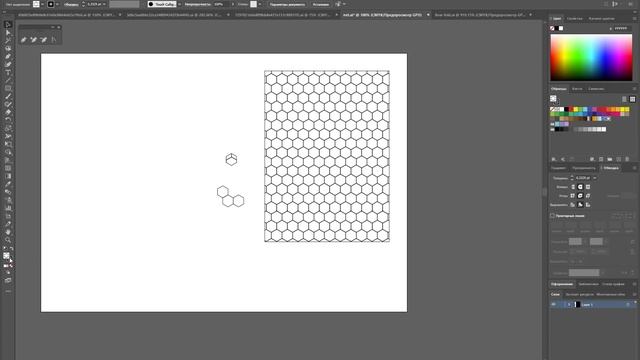Select the Direct Selection tool

(x=8, y=33)
